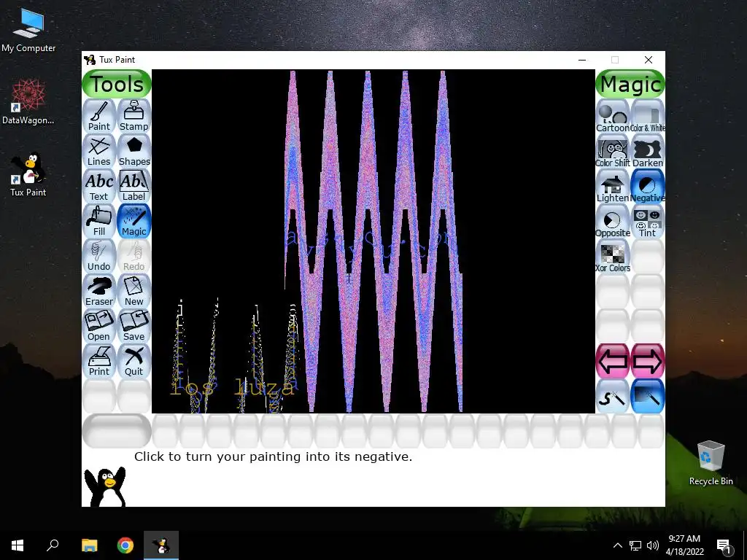Activate the Label tool
This screenshot has height=560, width=747.
point(134,186)
